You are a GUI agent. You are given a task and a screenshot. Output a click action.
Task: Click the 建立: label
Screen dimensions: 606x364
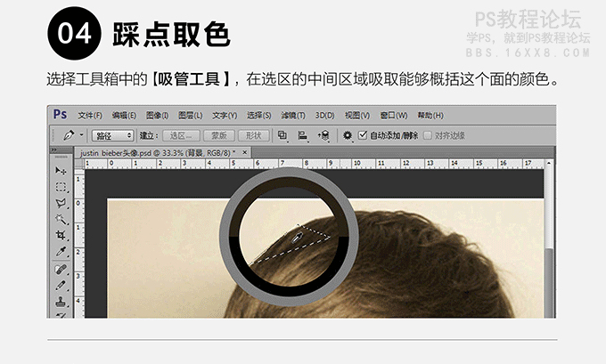149,135
